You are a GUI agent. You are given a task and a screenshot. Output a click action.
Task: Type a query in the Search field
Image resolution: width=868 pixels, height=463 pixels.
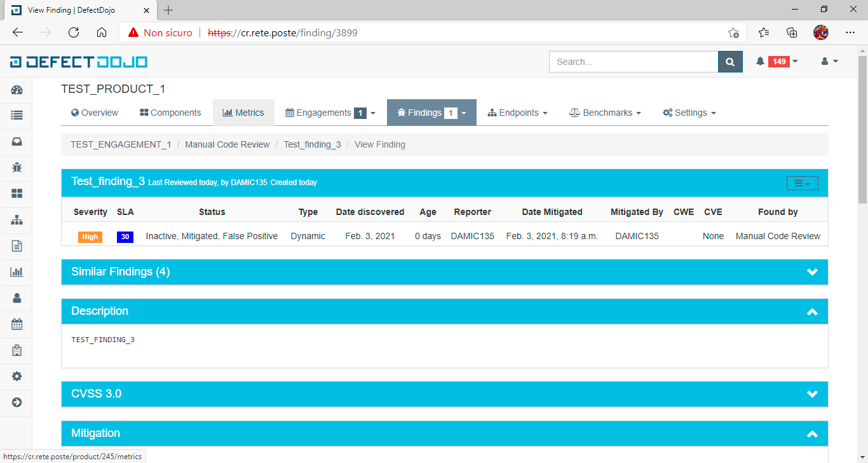click(x=632, y=61)
